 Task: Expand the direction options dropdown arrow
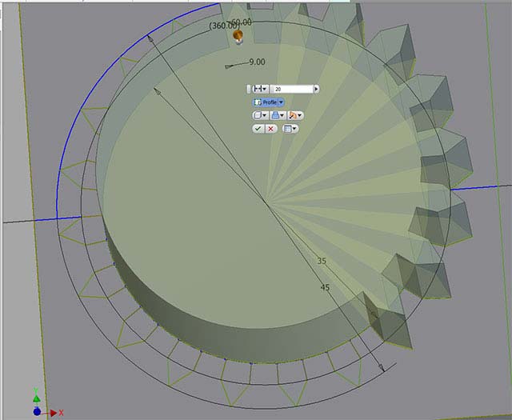pyautogui.click(x=300, y=115)
